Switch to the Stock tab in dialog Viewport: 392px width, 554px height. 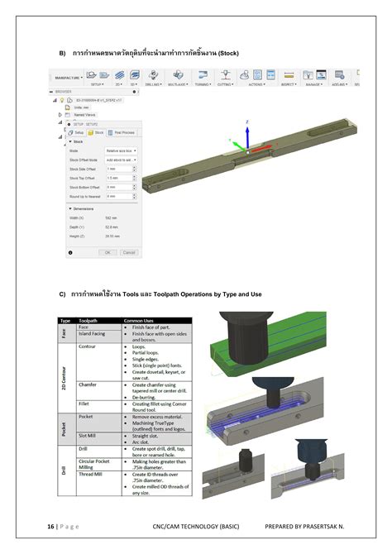96,132
